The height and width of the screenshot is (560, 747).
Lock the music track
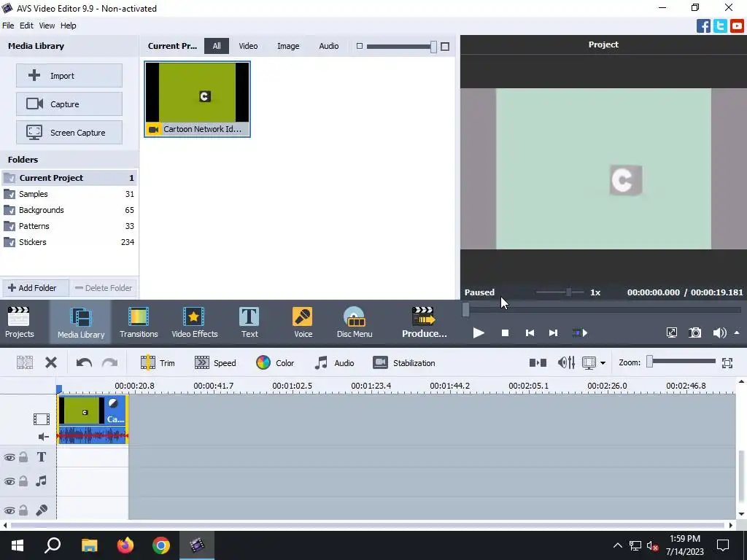coord(23,481)
